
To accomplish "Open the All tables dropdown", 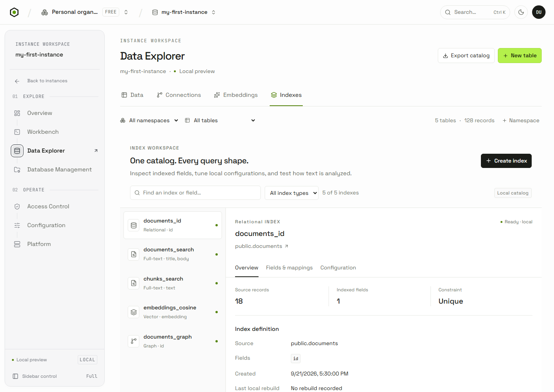I will pos(220,120).
